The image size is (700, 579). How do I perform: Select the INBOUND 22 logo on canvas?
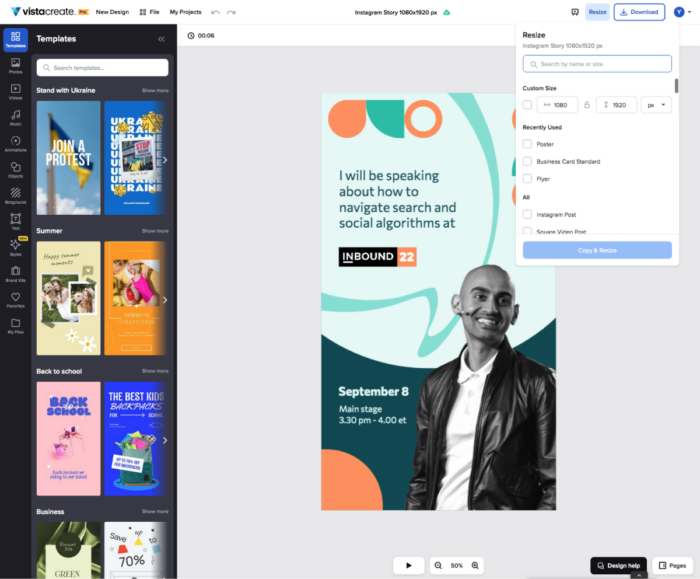coord(377,257)
